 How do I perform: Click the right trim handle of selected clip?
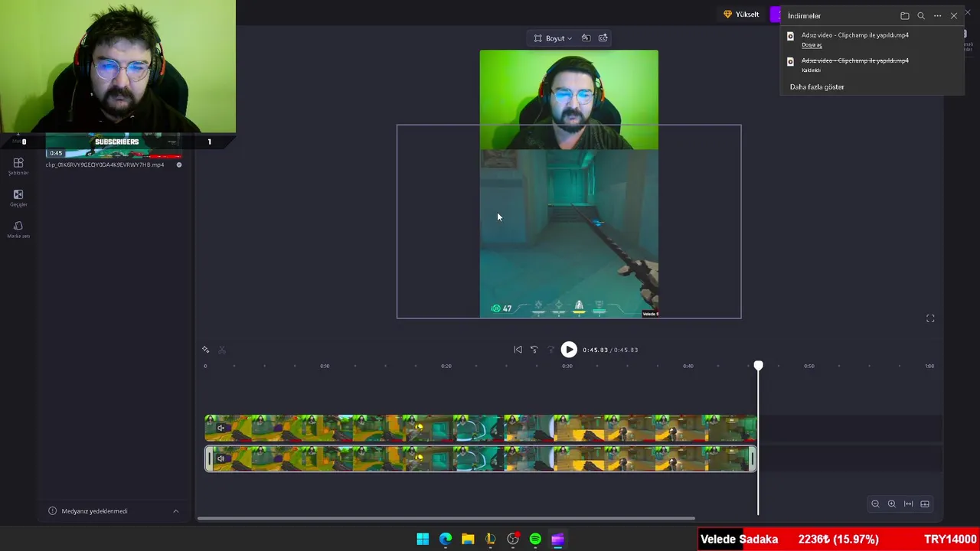point(752,459)
